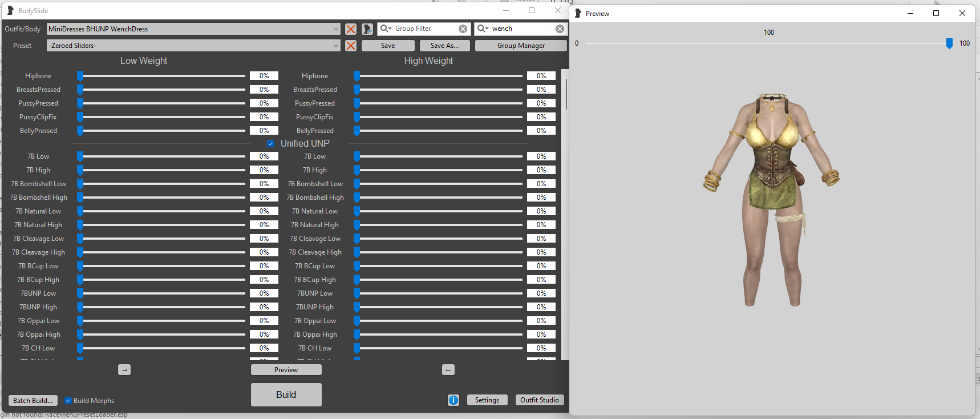Click the High Weight Hipbone slider
The image size is (980, 419).
pos(438,76)
